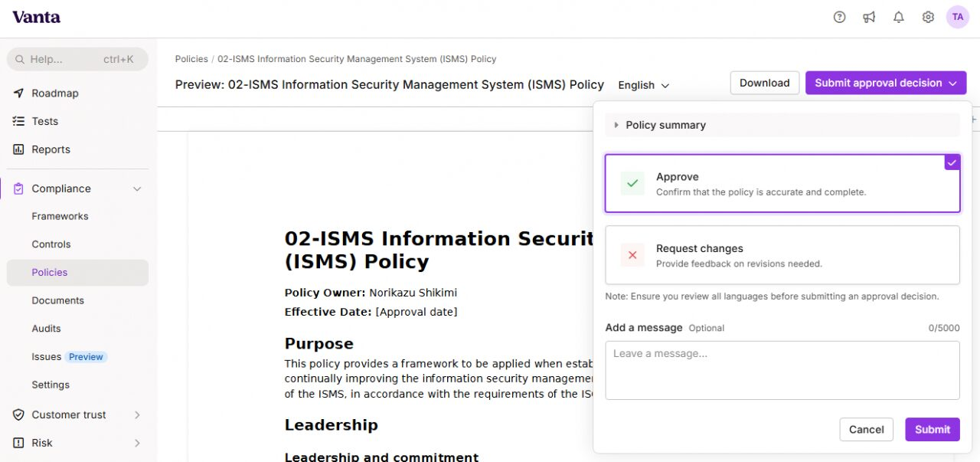
Task: Click the Submit button
Action: (x=933, y=429)
